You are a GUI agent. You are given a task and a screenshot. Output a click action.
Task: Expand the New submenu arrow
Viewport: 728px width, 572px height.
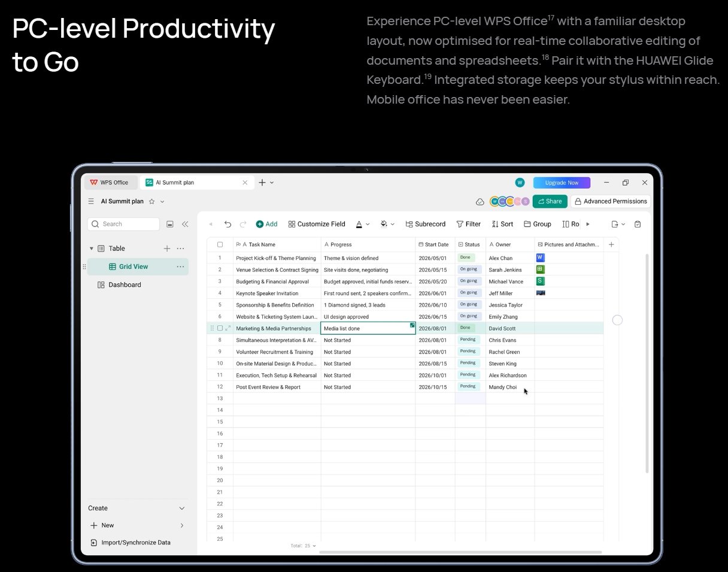pyautogui.click(x=182, y=525)
